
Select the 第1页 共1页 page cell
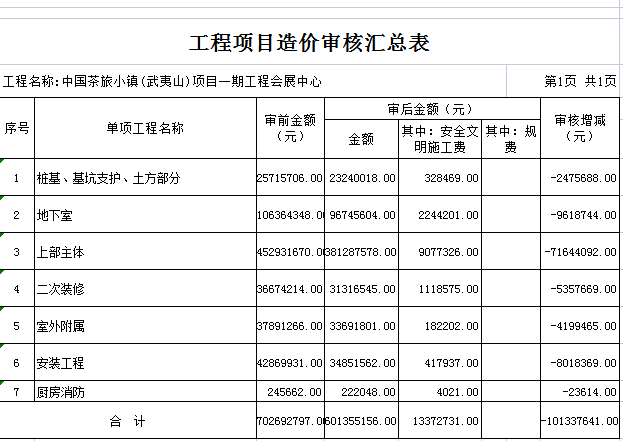click(x=563, y=81)
